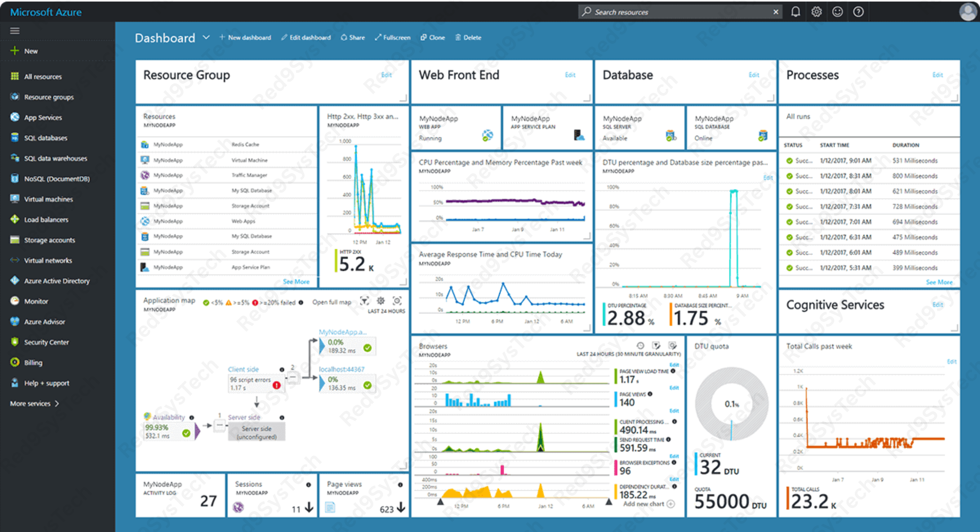
Task: Open the help question mark icon
Action: 858,12
